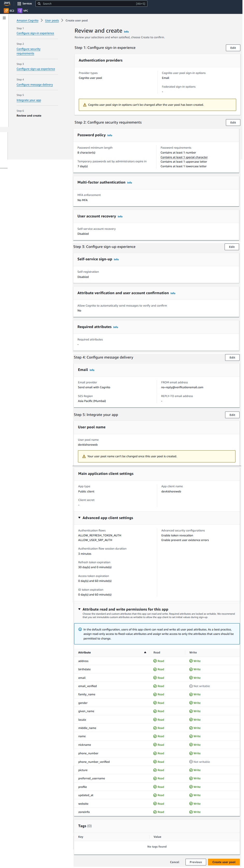This screenshot has width=244, height=868.
Task: Click the Amazon Cognito breadcrumb link
Action: (x=27, y=21)
